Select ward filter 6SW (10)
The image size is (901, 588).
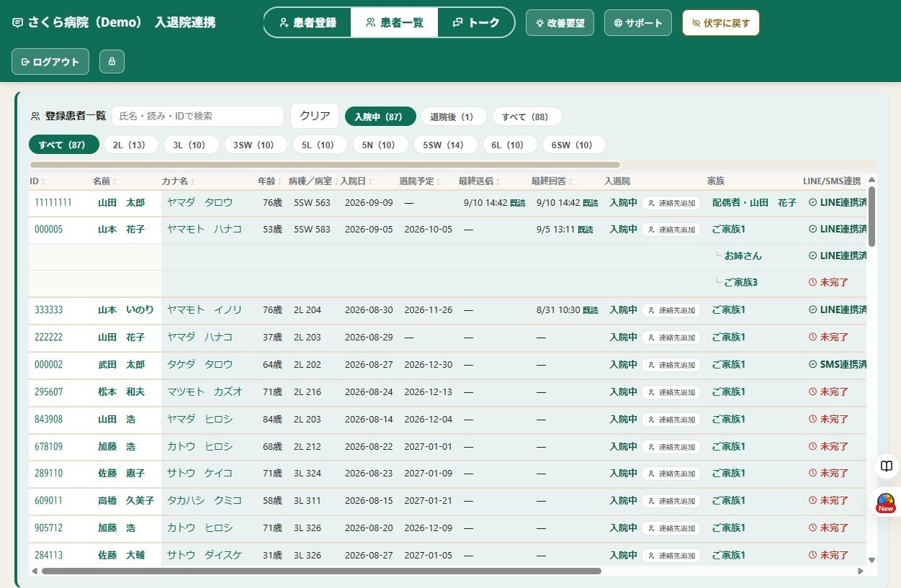coord(574,145)
